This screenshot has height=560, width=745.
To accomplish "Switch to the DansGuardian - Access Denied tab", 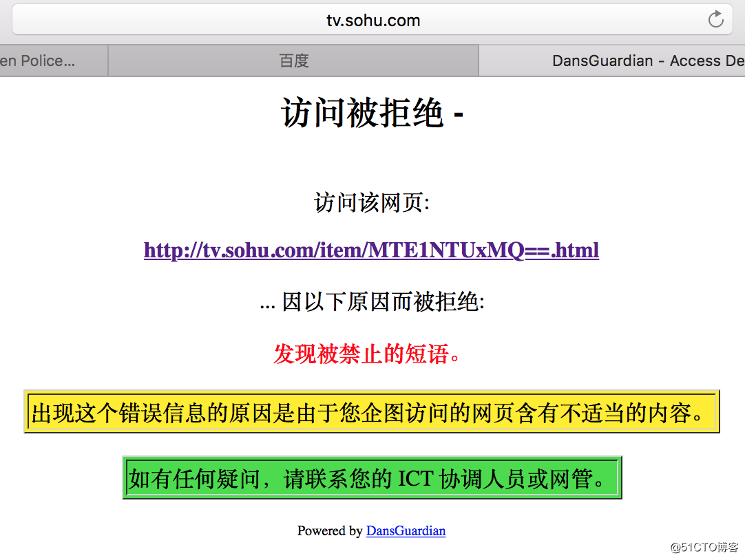I will click(612, 61).
